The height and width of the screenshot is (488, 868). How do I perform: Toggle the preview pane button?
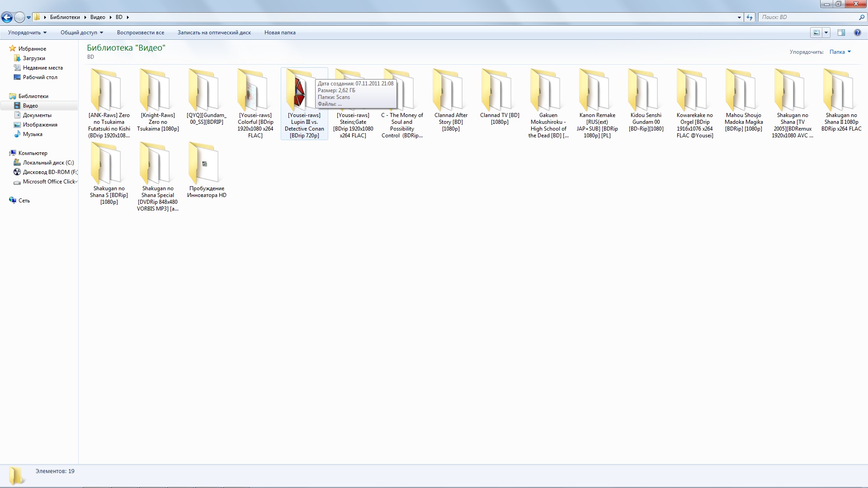tap(841, 33)
